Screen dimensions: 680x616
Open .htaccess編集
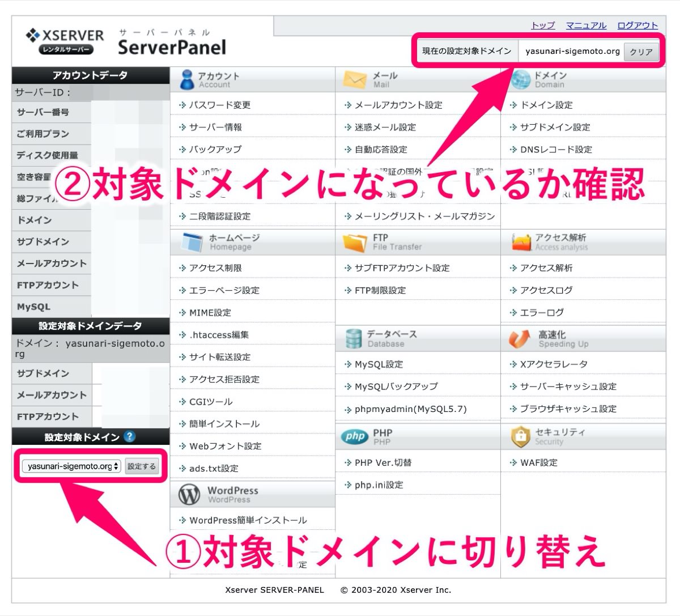click(x=219, y=335)
